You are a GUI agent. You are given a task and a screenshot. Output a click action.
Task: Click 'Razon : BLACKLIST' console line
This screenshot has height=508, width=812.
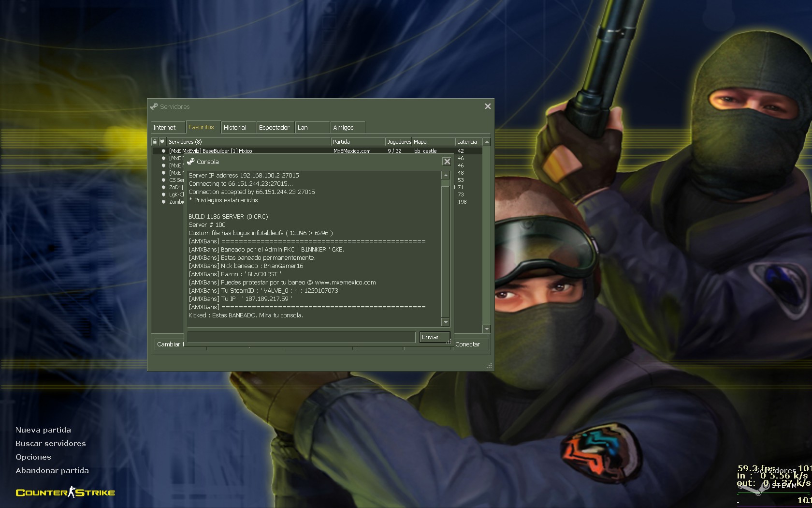235,274
